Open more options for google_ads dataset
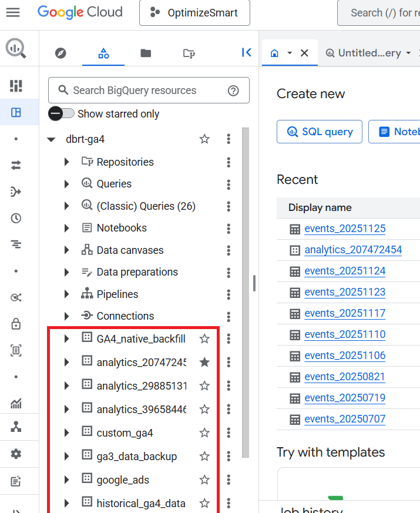420x513 pixels. [229, 480]
